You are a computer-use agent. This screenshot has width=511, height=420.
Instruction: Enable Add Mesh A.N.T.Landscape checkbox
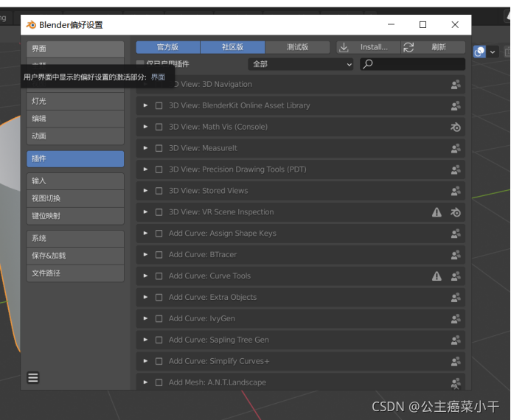[159, 382]
